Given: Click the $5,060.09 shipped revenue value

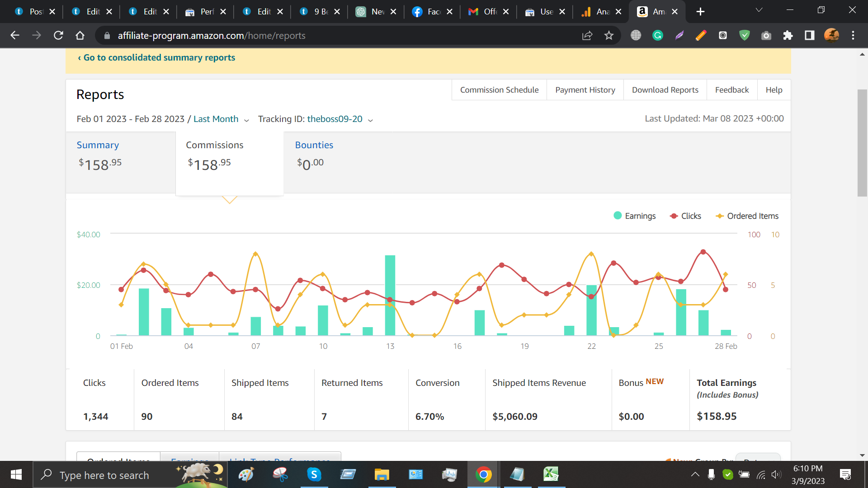Looking at the screenshot, I should pos(515,416).
